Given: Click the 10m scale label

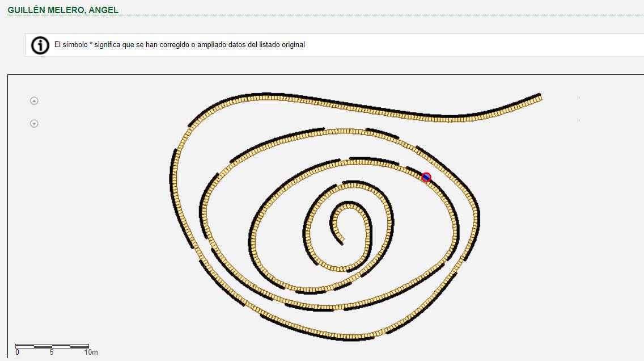Looking at the screenshot, I should point(91,352).
